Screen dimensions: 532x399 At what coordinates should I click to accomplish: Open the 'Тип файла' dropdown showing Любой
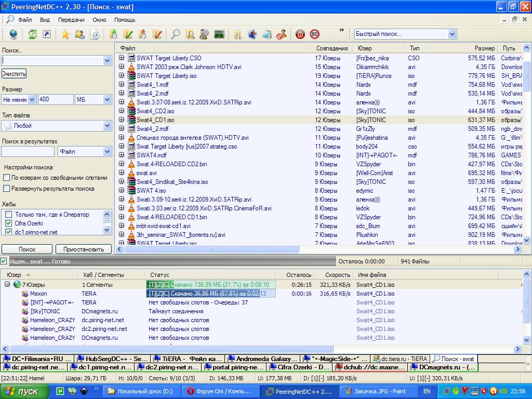click(107, 126)
